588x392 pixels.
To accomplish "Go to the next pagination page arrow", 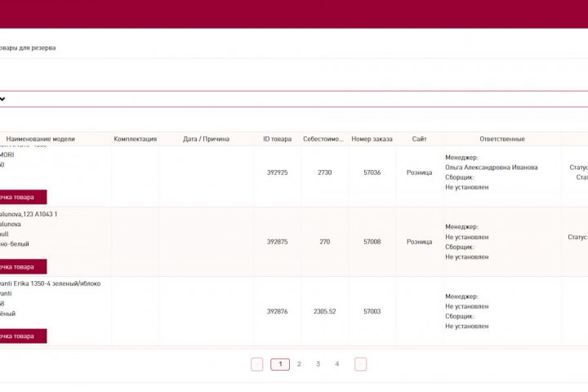I will (360, 364).
